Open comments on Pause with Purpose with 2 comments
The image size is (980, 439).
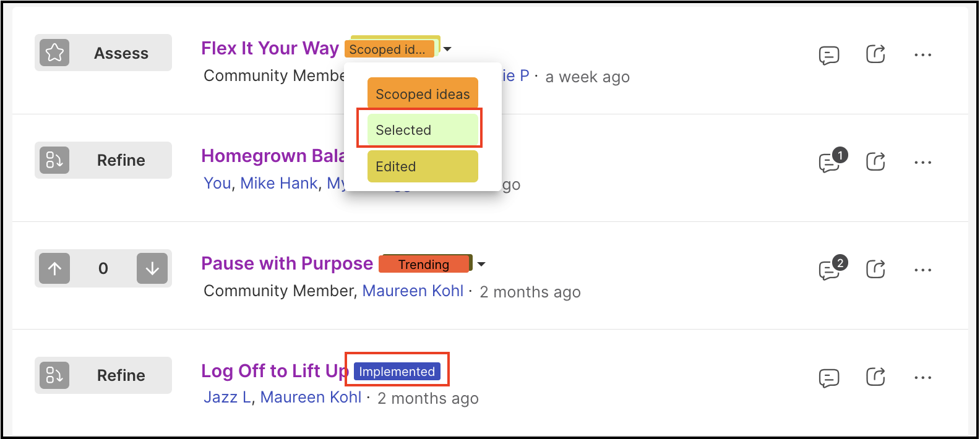pyautogui.click(x=832, y=268)
